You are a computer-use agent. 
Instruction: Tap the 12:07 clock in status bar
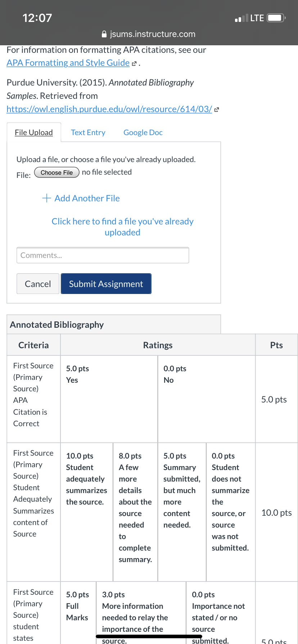click(37, 18)
